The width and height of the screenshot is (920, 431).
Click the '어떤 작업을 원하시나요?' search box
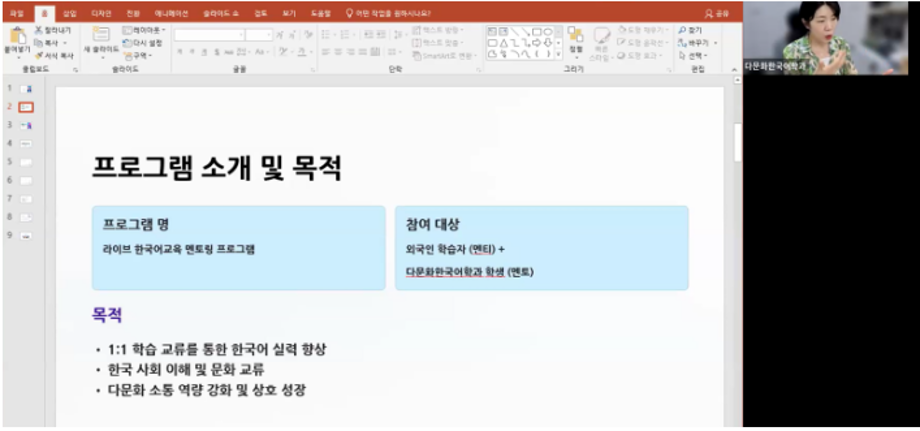tap(388, 13)
